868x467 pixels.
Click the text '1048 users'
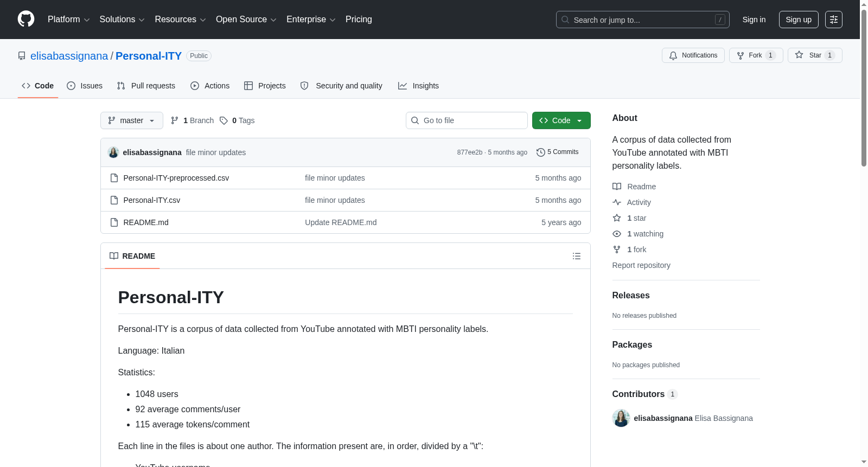coord(157,394)
